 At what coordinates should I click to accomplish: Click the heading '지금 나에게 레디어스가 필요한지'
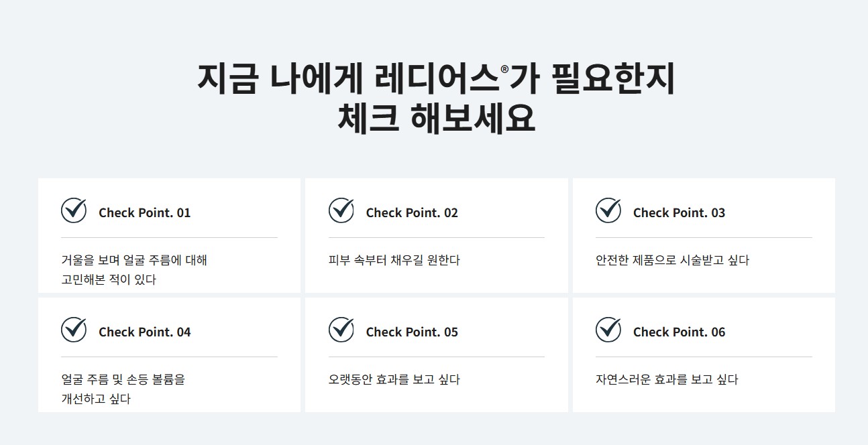435,79
